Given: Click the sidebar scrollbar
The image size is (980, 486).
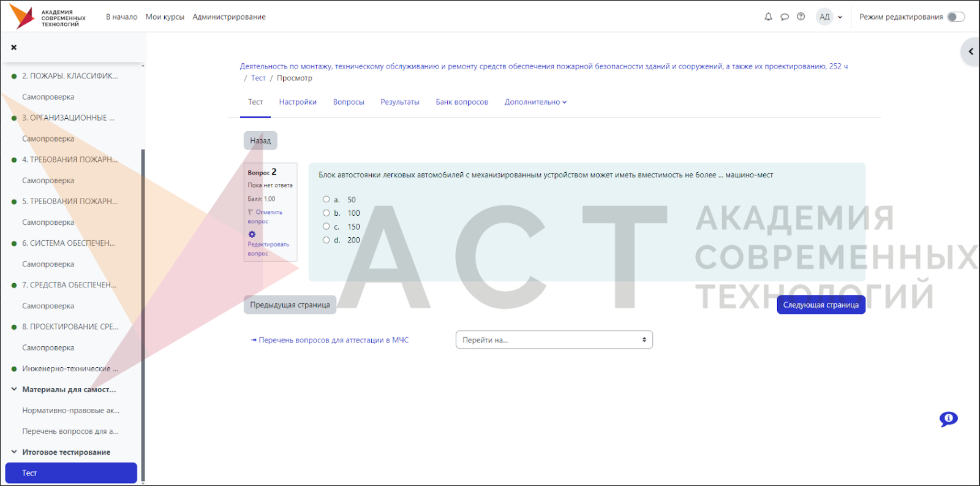Looking at the screenshot, I should 143,316.
